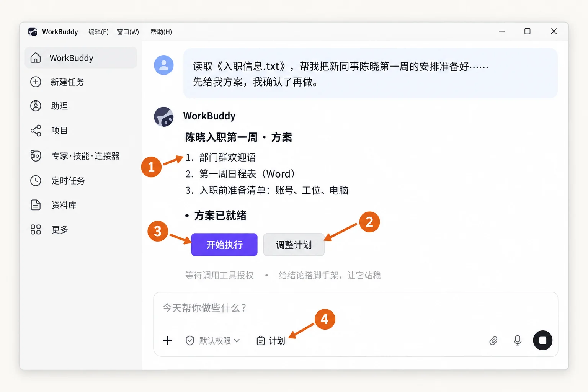Click the user avatar in chat
Image resolution: width=588 pixels, height=392 pixels.
pyautogui.click(x=164, y=65)
